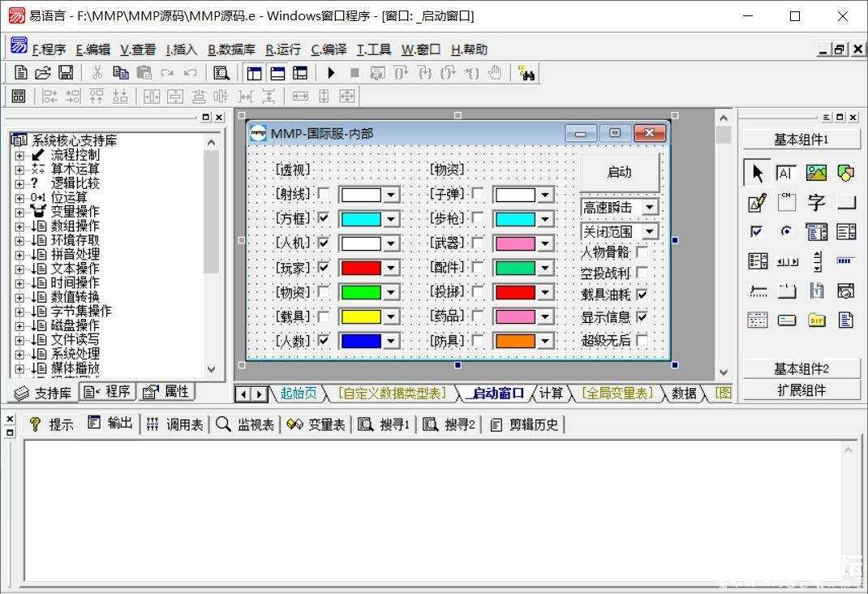Select the combo box component icon
Image resolution: width=868 pixels, height=594 pixels.
pos(816,231)
